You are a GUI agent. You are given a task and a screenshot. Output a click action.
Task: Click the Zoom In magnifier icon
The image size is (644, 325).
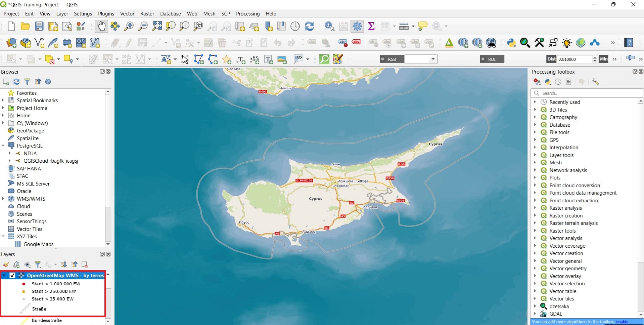(x=129, y=26)
